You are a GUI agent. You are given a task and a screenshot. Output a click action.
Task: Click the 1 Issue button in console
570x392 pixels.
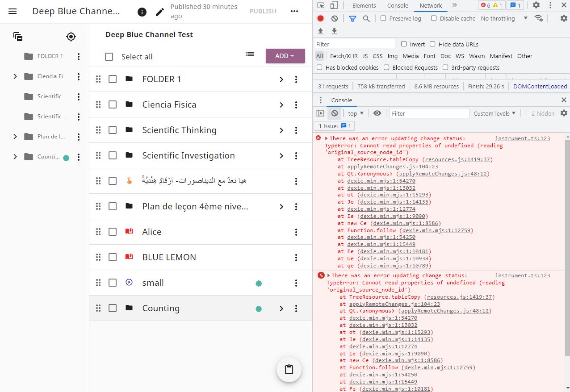point(334,126)
